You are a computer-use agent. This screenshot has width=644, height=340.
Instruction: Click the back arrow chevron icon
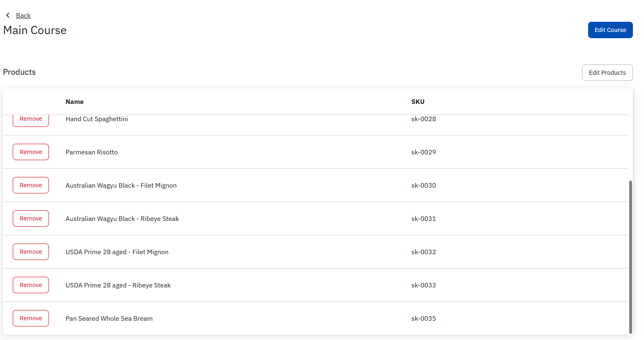point(8,15)
